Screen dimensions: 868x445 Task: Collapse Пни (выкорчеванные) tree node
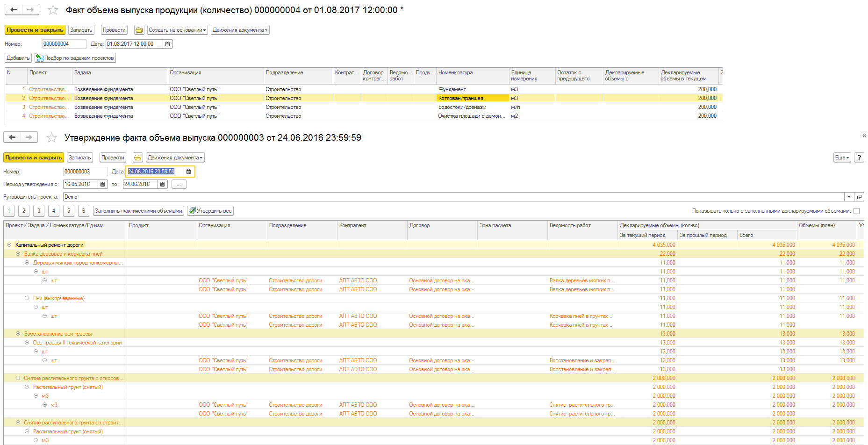pyautogui.click(x=27, y=298)
